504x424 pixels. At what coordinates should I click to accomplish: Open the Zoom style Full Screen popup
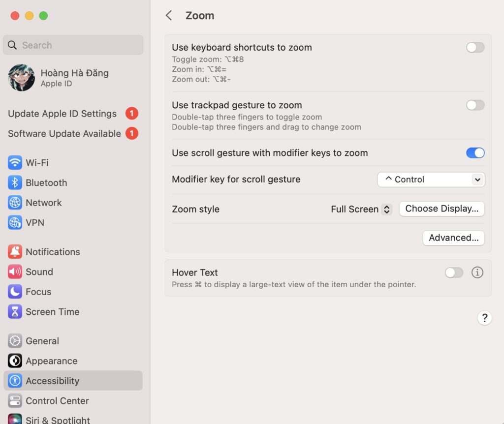pyautogui.click(x=362, y=209)
